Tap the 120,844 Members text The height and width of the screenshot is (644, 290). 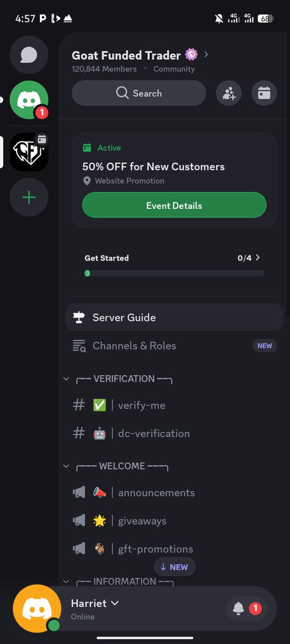(104, 69)
